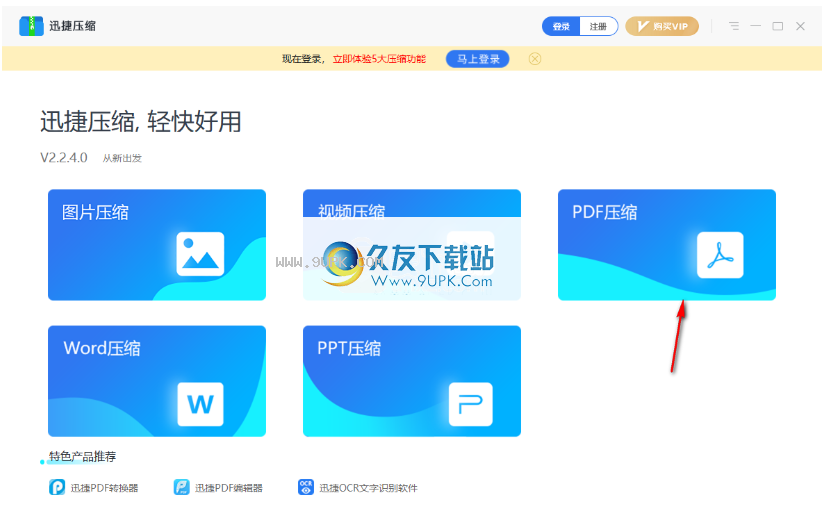Dismiss the yellow login banner
Screen dimensions: 823x529
[535, 59]
